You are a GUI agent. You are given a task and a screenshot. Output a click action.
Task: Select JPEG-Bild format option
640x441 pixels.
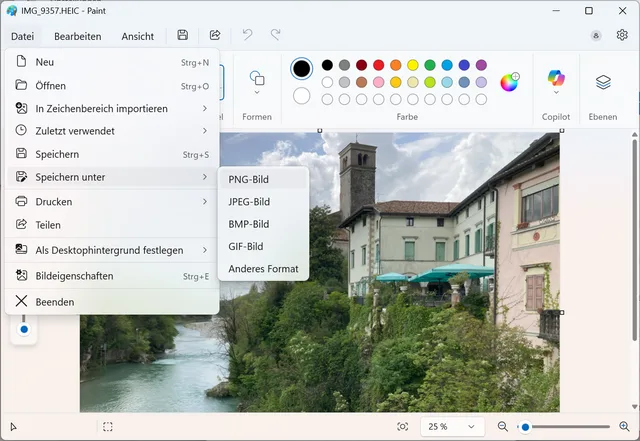[249, 202]
